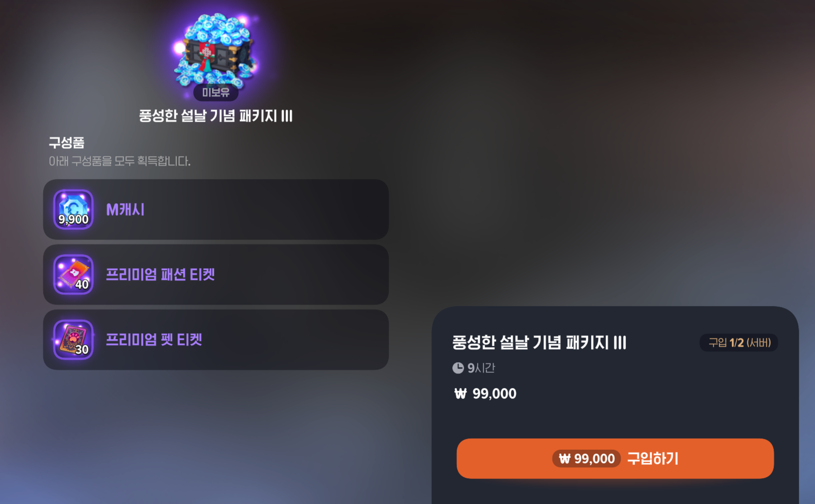Click the ₩ 99,000 price badge in the button
Image resolution: width=815 pixels, height=504 pixels.
[586, 459]
